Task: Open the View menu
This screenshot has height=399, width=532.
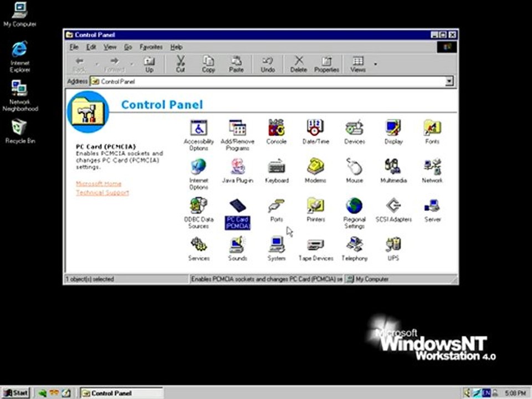Action: click(x=110, y=47)
